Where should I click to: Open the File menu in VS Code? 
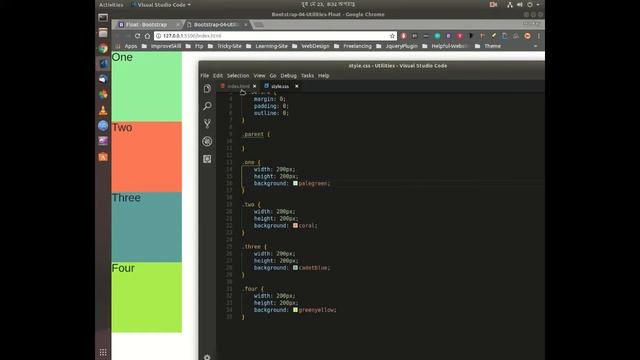click(204, 76)
